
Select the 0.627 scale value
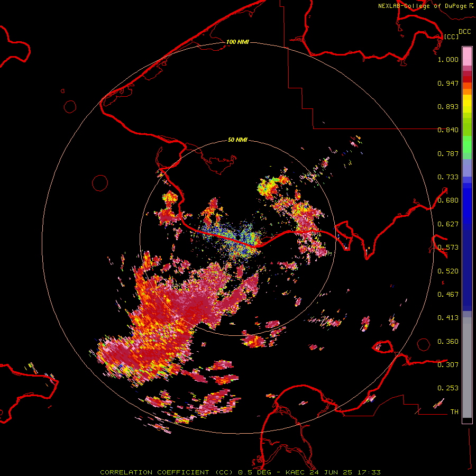[448, 224]
